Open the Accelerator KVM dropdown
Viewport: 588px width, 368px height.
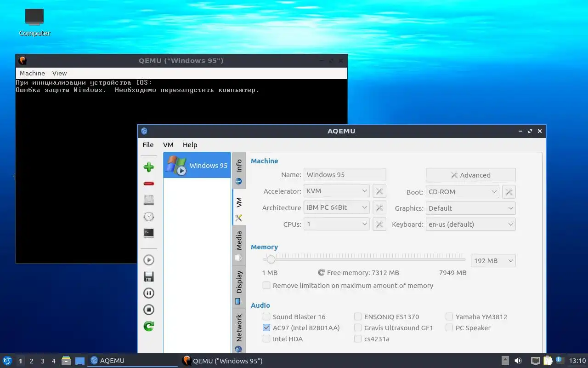point(336,191)
